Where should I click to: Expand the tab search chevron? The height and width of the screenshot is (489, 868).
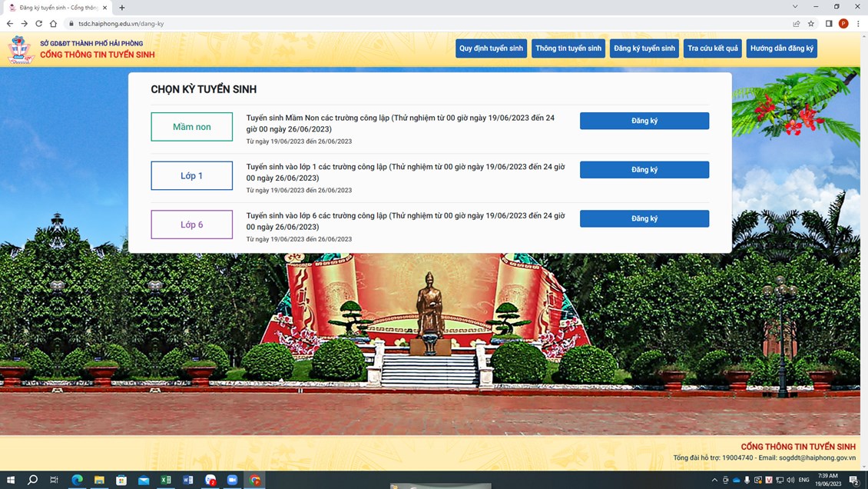coord(795,7)
